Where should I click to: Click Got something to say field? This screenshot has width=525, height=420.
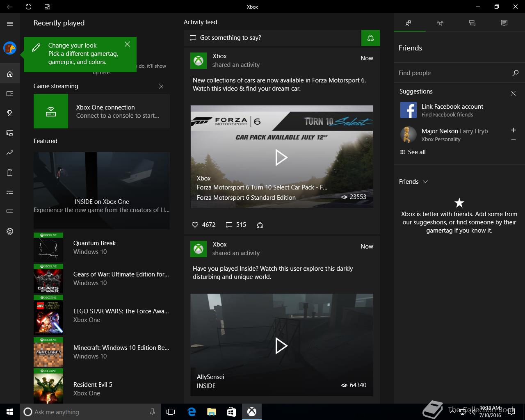tap(272, 38)
